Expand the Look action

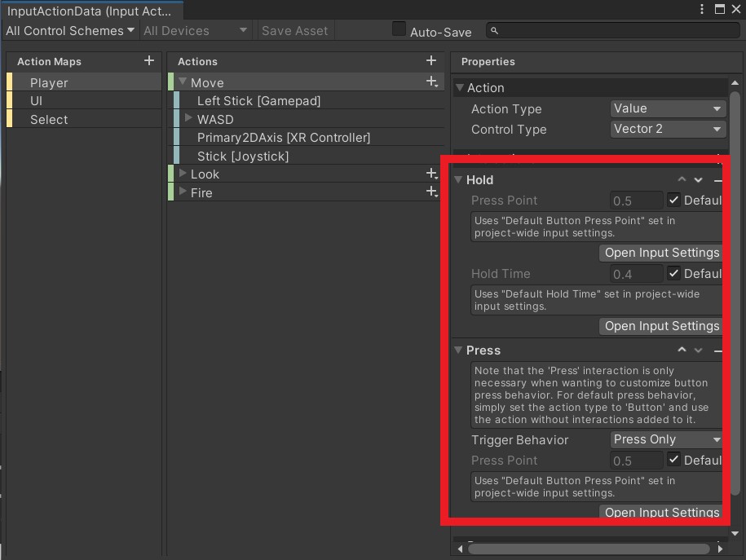(182, 173)
